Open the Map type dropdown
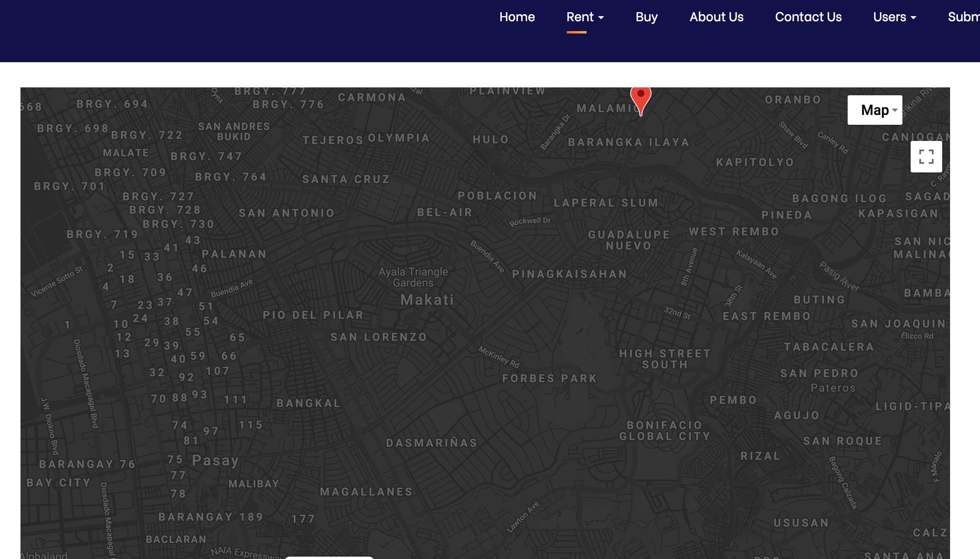Viewport: 980px width, 559px height. click(x=875, y=110)
